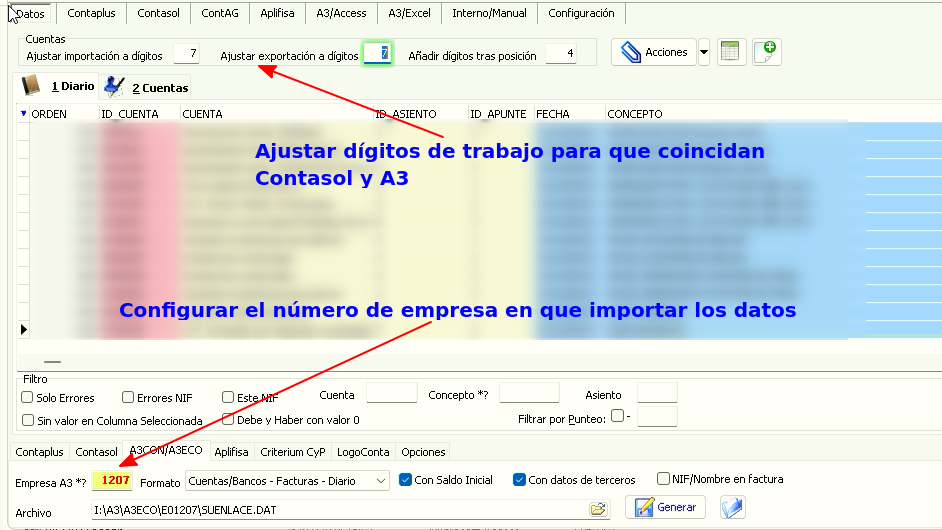This screenshot has width=942, height=530.
Task: Open bottom Contasol export tab
Action: point(96,452)
